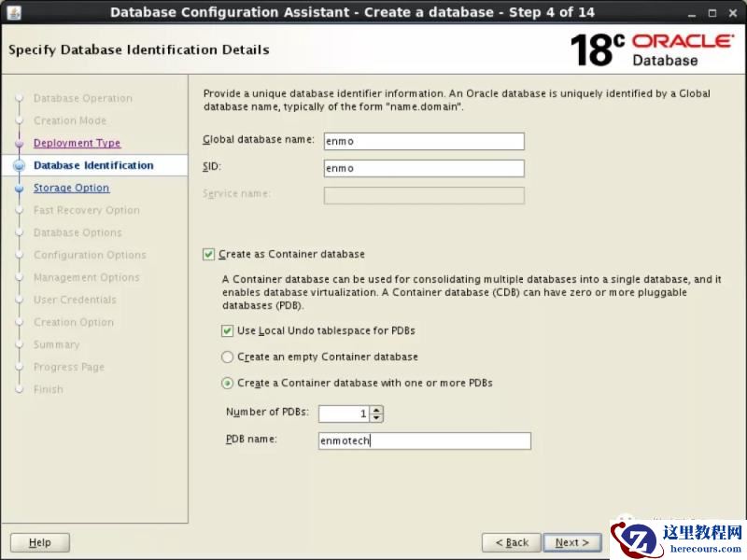This screenshot has height=560, width=747.
Task: Click the Oracle 18c Database logo
Action: (x=652, y=50)
